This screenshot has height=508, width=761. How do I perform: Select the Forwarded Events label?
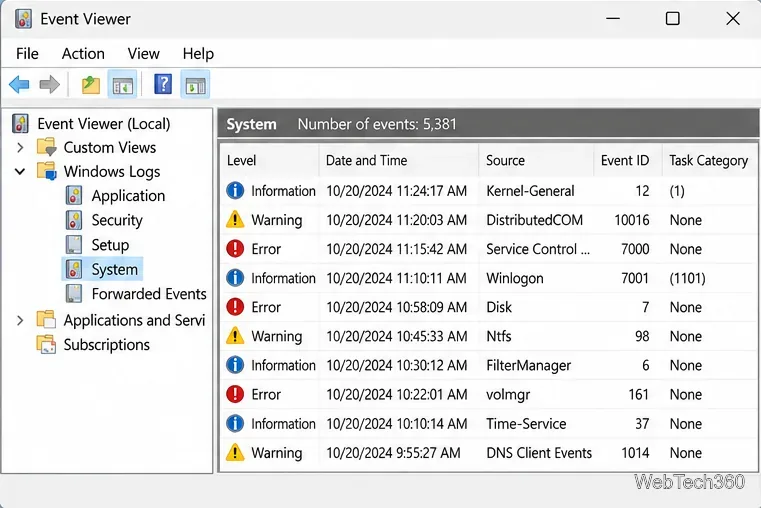click(149, 294)
